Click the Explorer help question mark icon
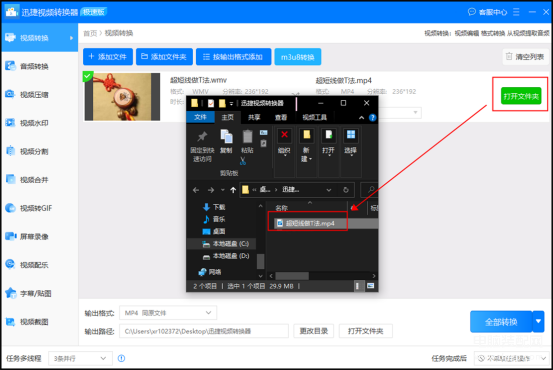The height and width of the screenshot is (370, 553). (372, 118)
